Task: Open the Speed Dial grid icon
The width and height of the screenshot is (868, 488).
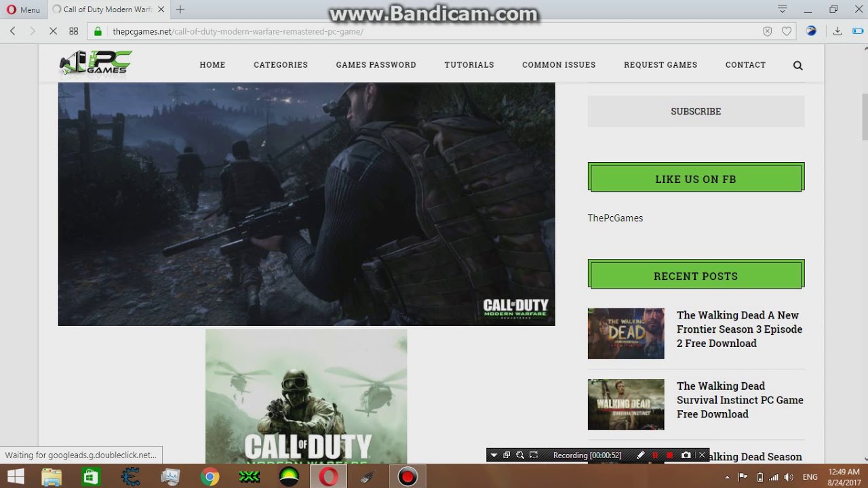Action: [74, 31]
